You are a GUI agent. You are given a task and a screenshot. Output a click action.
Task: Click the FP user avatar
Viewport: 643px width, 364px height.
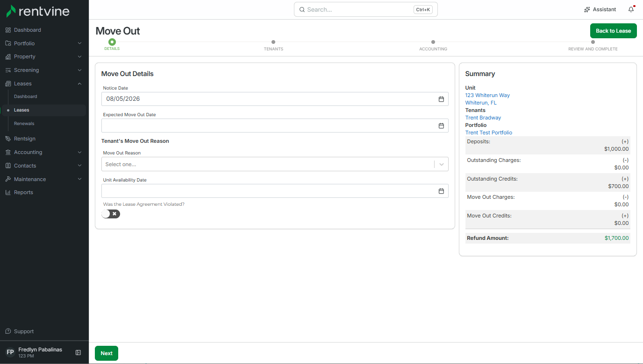[x=10, y=352]
